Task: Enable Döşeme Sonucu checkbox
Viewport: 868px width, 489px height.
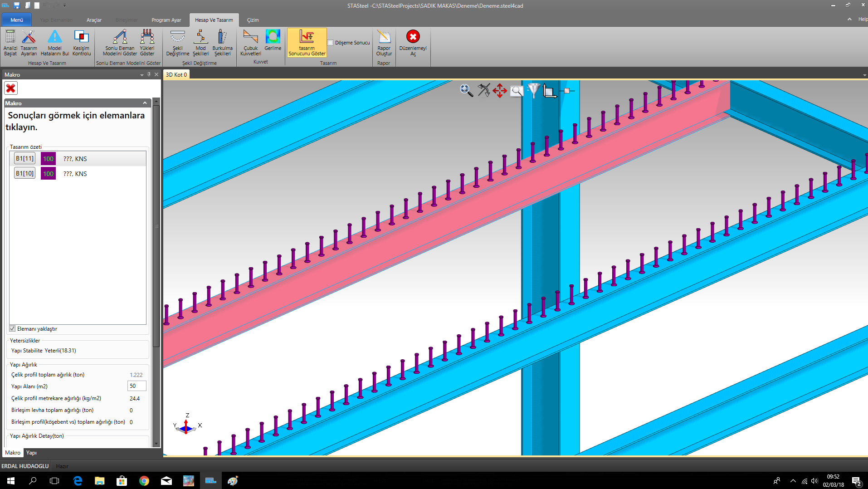Action: 331,43
